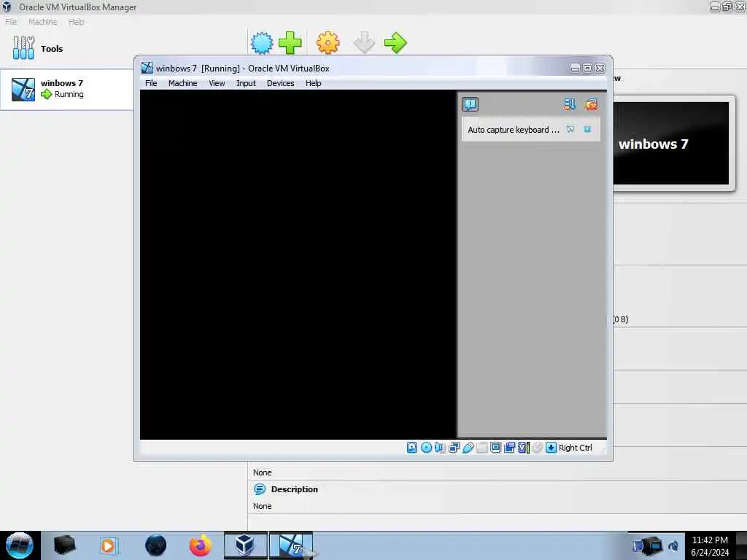Open Help menu in VM window
747x560 pixels.
tap(314, 83)
